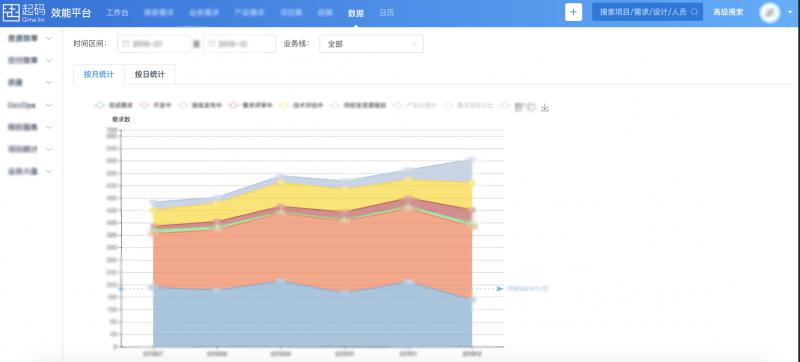Click the 搜索项目/需求/设计/人员 search field

click(x=647, y=12)
